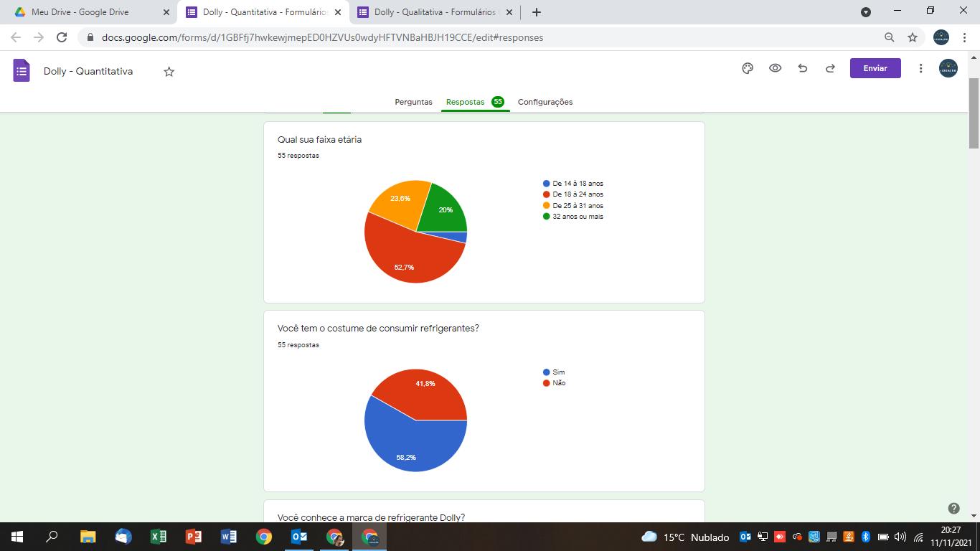
Task: Open the Configurações tab
Action: pyautogui.click(x=545, y=102)
